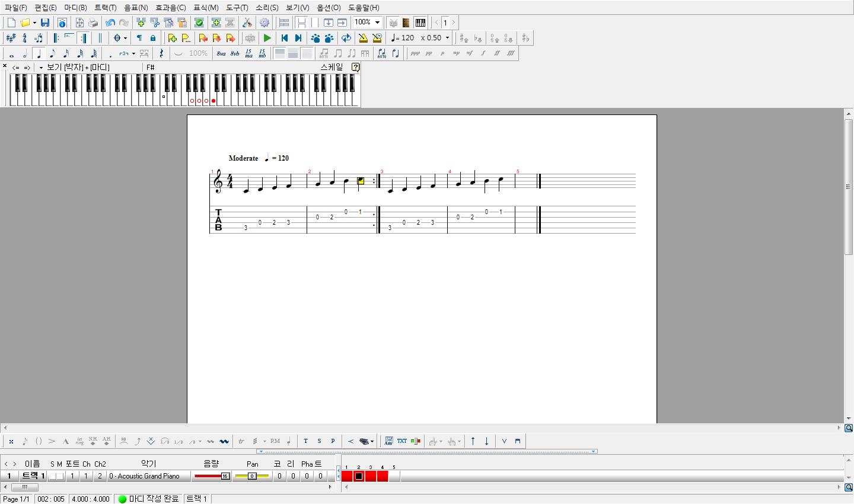Open the 효과음(C) menu
This screenshot has height=504, width=854.
tap(171, 8)
